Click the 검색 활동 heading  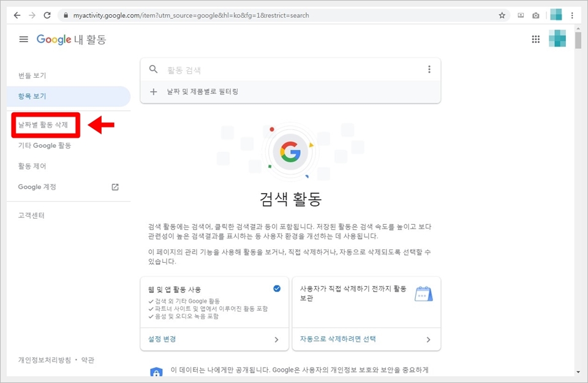click(x=290, y=199)
